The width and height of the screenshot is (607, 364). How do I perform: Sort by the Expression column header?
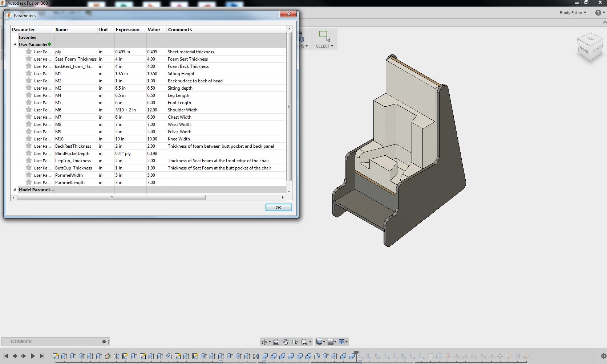(128, 29)
